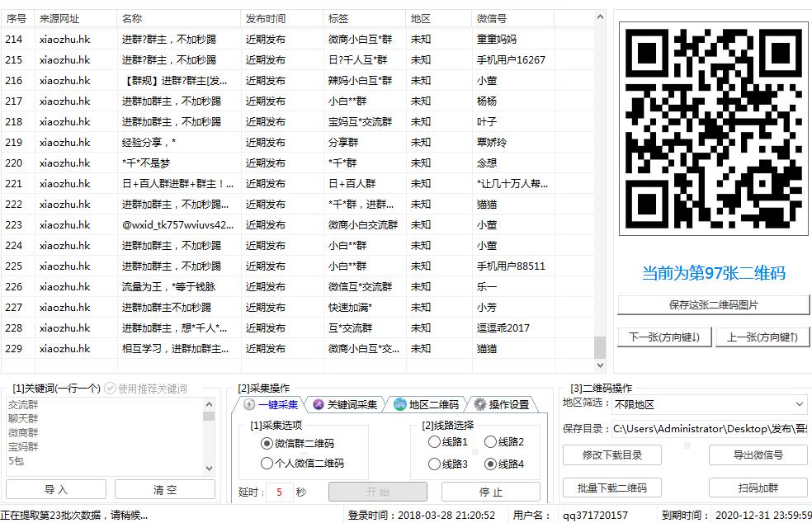This screenshot has width=812, height=523.
Task: Select row 214 with 童童妈妈
Action: pos(298,40)
